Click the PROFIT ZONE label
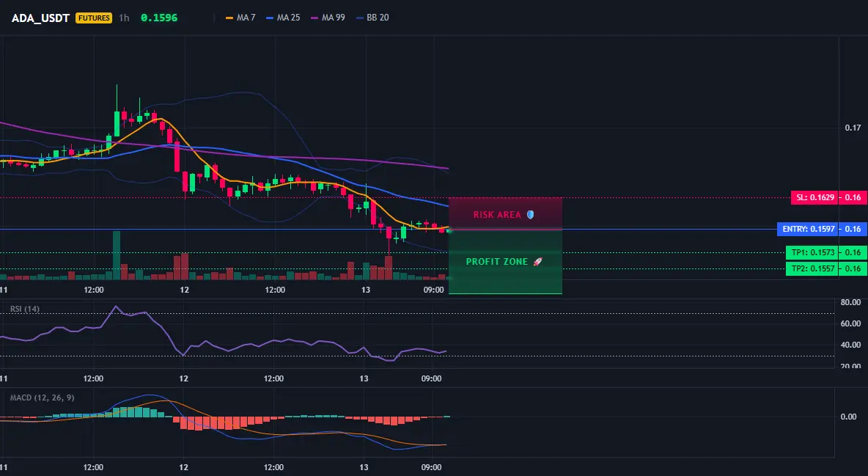 (496, 262)
